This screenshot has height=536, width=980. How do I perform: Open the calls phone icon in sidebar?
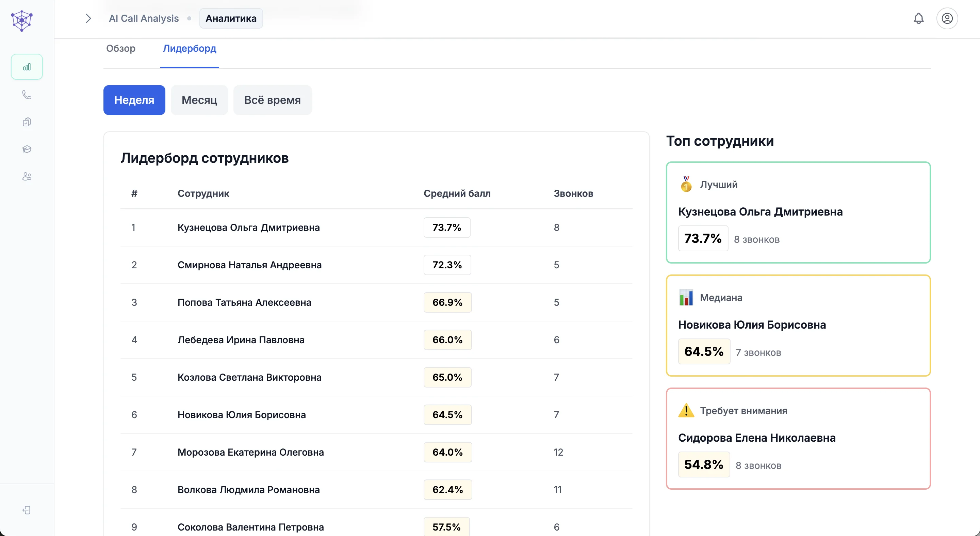(27, 94)
